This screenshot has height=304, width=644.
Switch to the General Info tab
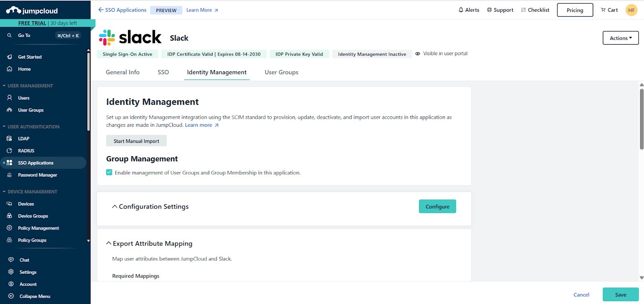click(123, 72)
